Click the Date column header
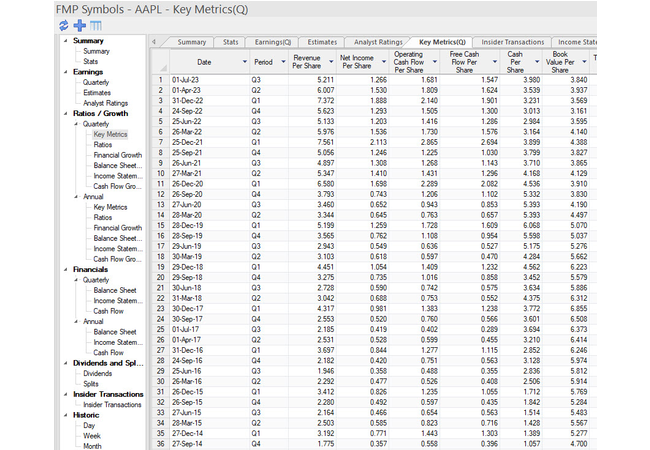Screen dimensions: 650x450 [x=204, y=62]
